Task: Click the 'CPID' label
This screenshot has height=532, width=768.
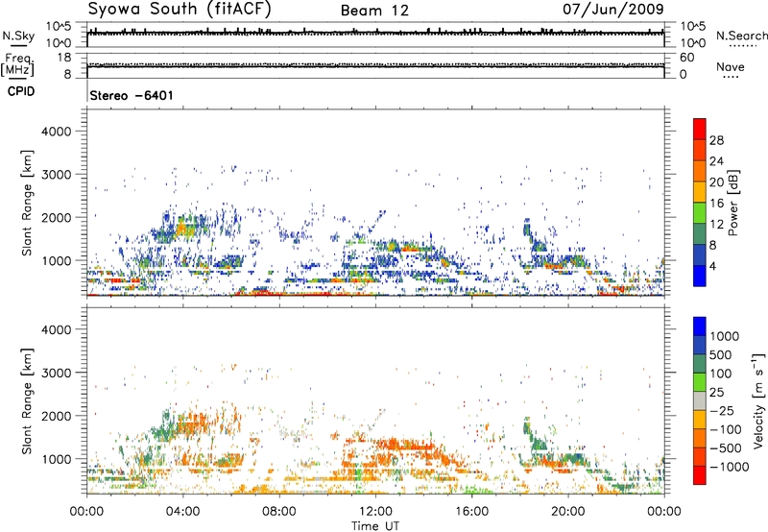Action: coord(21,91)
